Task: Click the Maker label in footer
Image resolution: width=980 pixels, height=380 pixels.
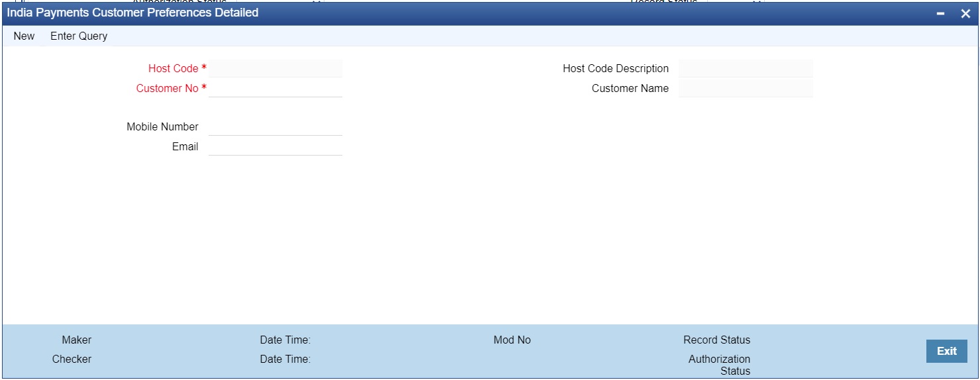Action: pos(77,340)
